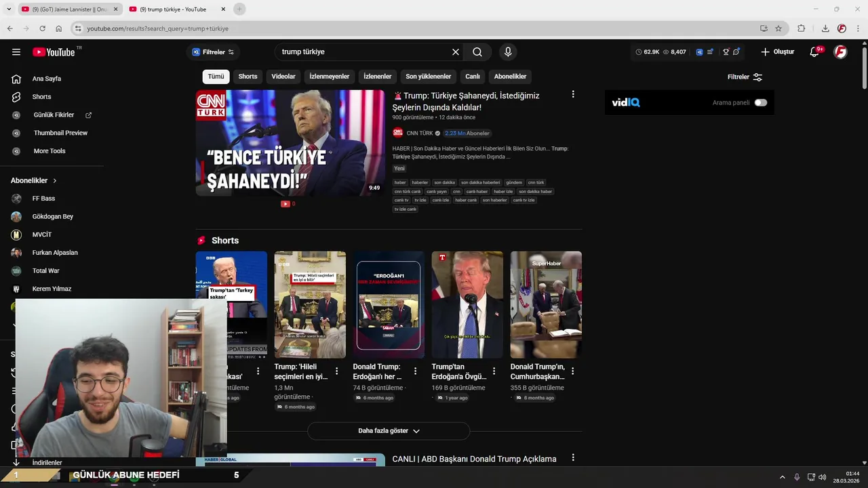
Task: Expand the Abonelikler section chevron
Action: (55, 181)
